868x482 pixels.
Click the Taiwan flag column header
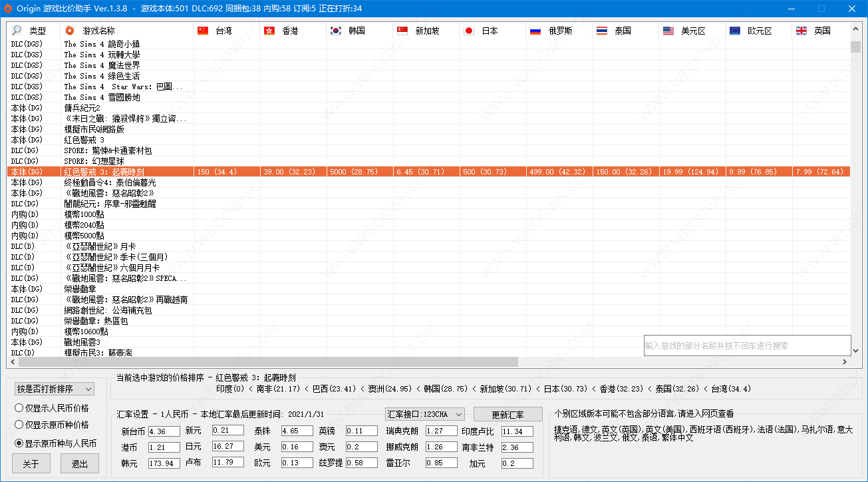227,31
